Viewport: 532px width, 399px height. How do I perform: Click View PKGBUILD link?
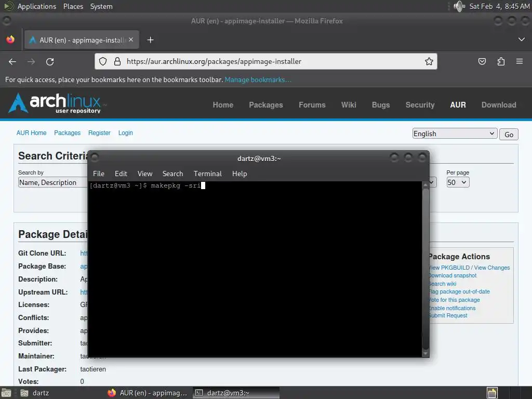449,268
